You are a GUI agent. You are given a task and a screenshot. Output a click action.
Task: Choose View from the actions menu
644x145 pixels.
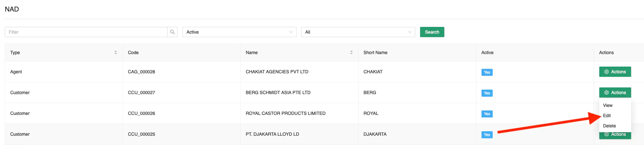click(608, 105)
